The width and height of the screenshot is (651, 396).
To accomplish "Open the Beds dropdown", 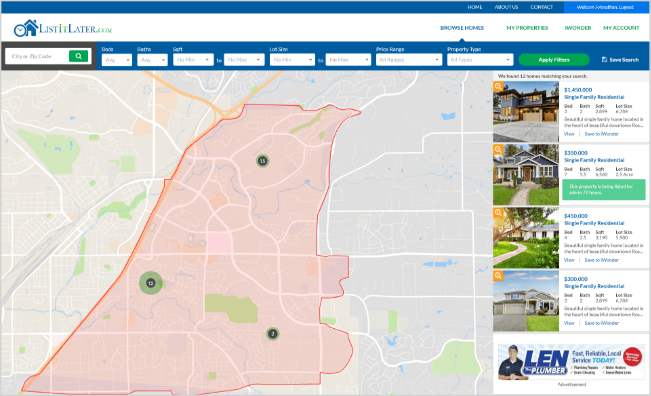I will (x=117, y=60).
